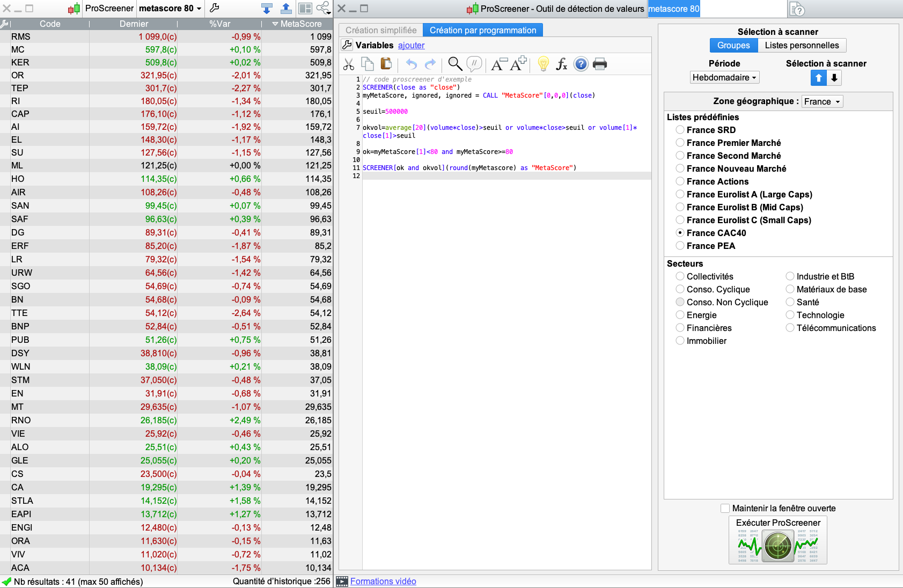903x588 pixels.
Task: Choose the Technologie sector
Action: pyautogui.click(x=790, y=315)
